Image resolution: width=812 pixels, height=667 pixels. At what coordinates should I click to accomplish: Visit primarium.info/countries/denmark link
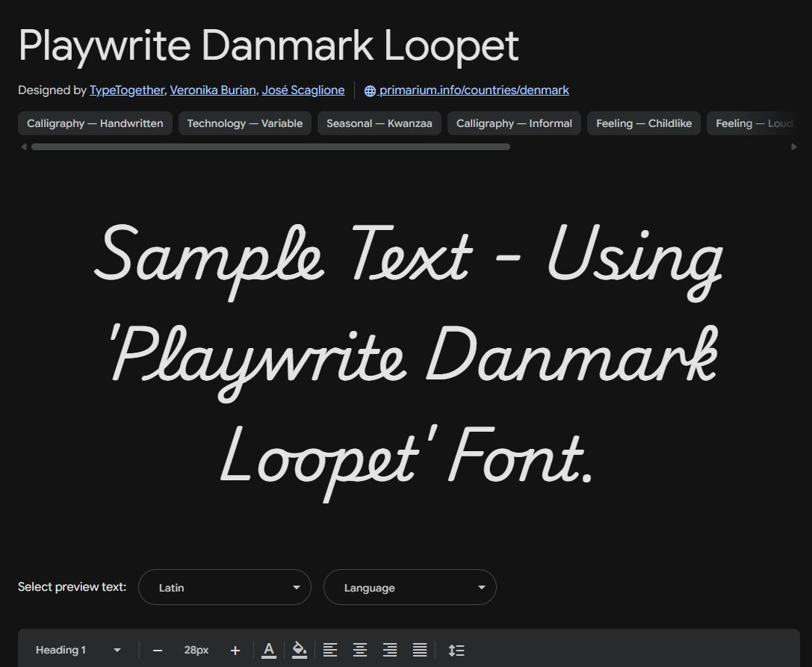(474, 90)
